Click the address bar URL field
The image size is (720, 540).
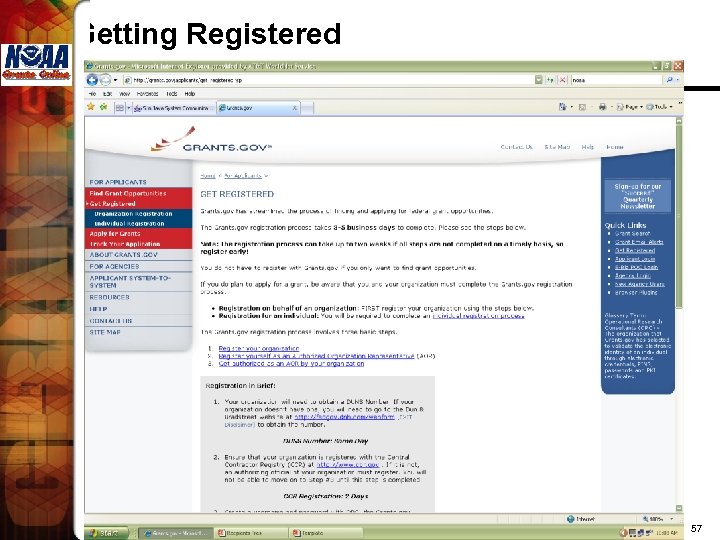coord(328,80)
